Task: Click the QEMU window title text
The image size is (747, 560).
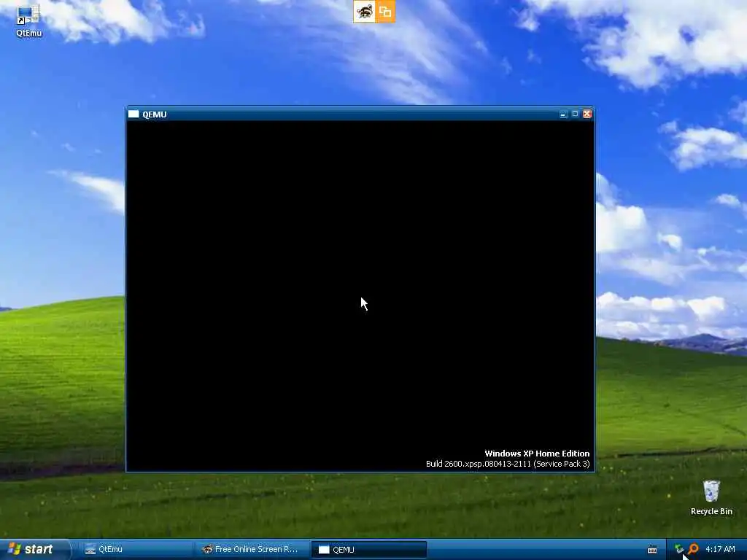Action: point(155,114)
